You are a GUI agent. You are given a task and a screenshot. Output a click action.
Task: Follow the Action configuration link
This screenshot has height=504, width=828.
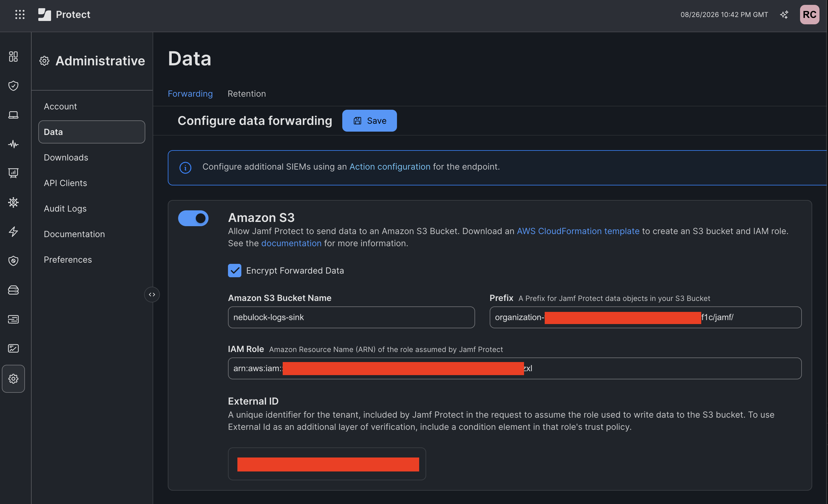click(x=390, y=167)
